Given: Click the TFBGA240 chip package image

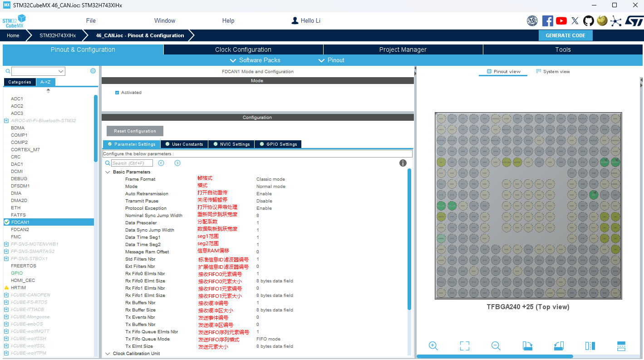Looking at the screenshot, I should 528,206.
